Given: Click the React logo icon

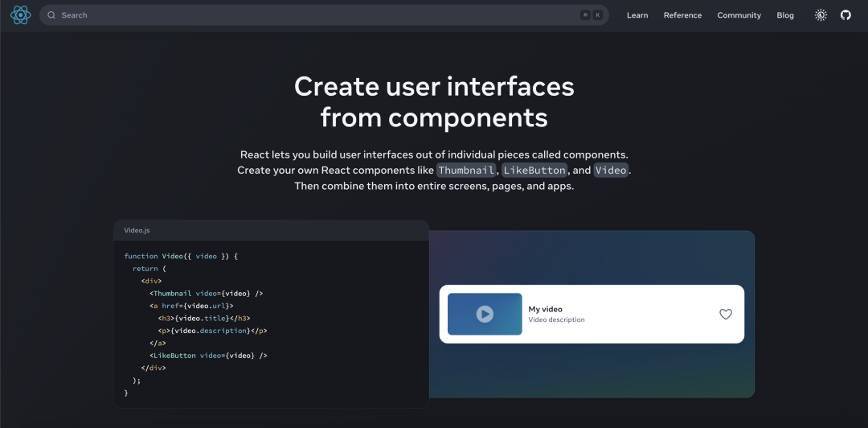Looking at the screenshot, I should click(x=20, y=15).
